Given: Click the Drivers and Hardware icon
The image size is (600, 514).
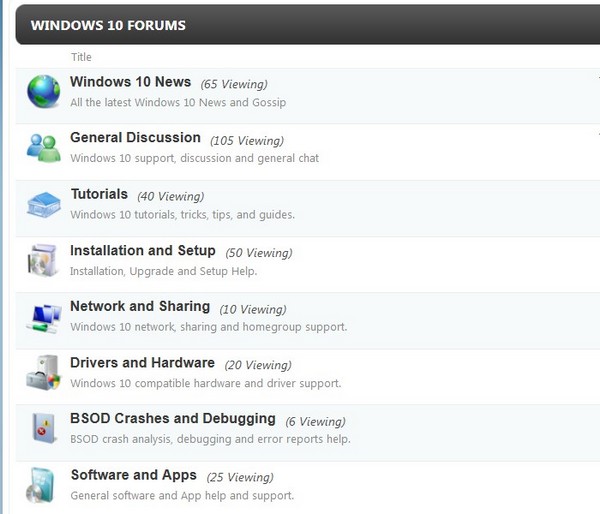Looking at the screenshot, I should tap(43, 373).
